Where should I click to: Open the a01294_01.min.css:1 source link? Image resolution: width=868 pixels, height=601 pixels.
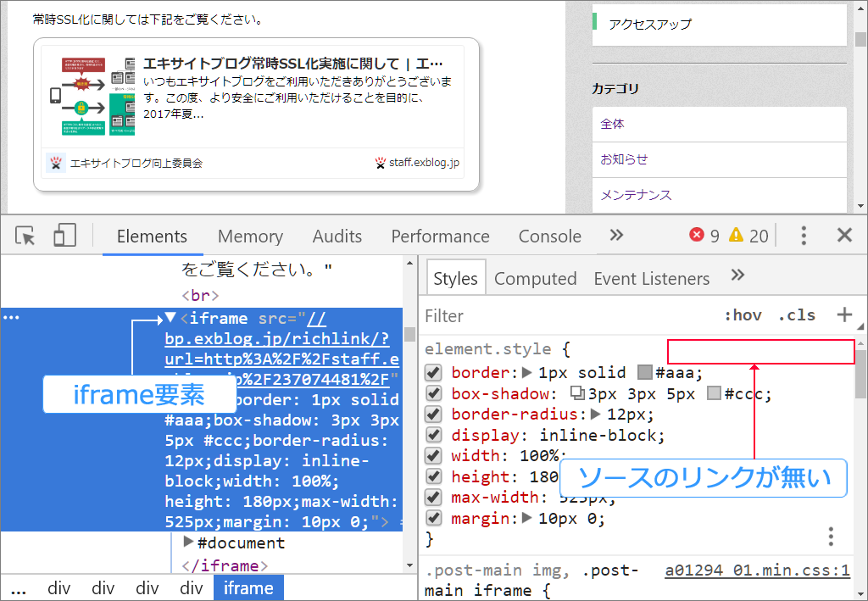pyautogui.click(x=757, y=570)
